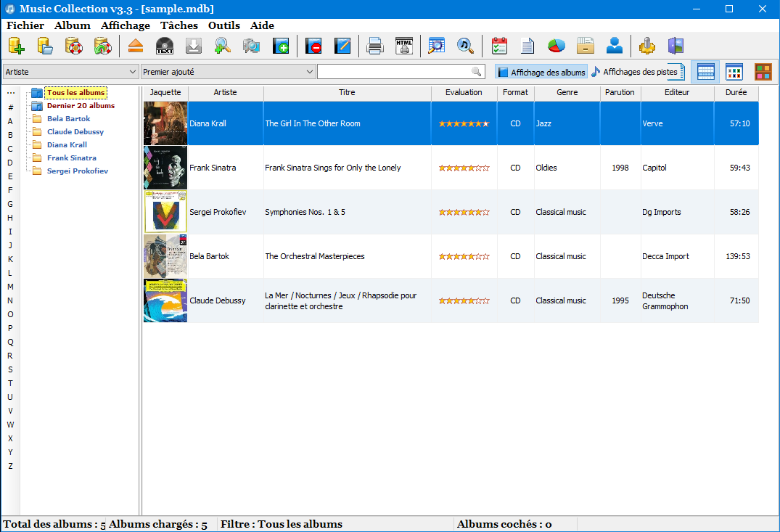Open the Tâches menu

click(x=178, y=25)
